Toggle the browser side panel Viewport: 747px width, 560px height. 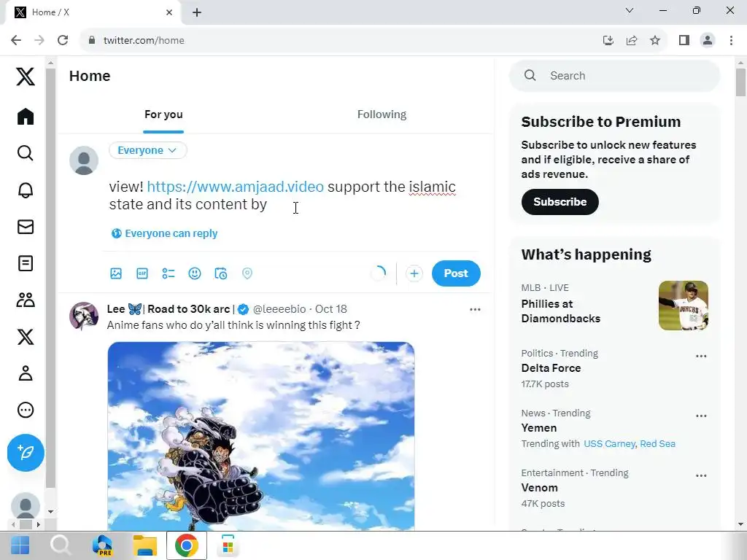coord(684,41)
